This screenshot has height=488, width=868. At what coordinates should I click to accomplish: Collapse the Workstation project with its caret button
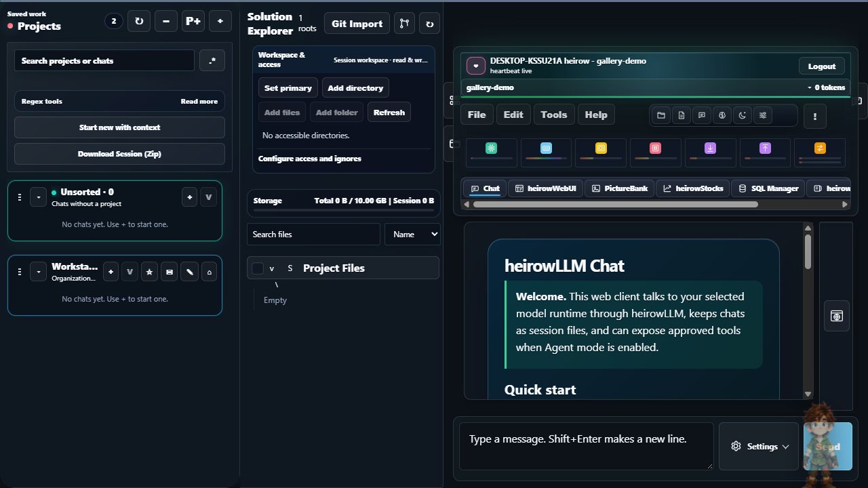[39, 272]
